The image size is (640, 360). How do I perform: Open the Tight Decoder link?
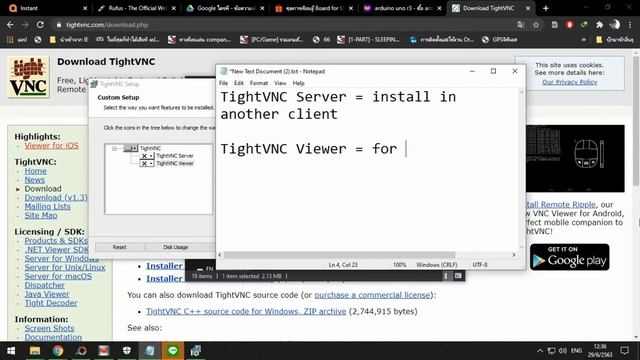(51, 303)
